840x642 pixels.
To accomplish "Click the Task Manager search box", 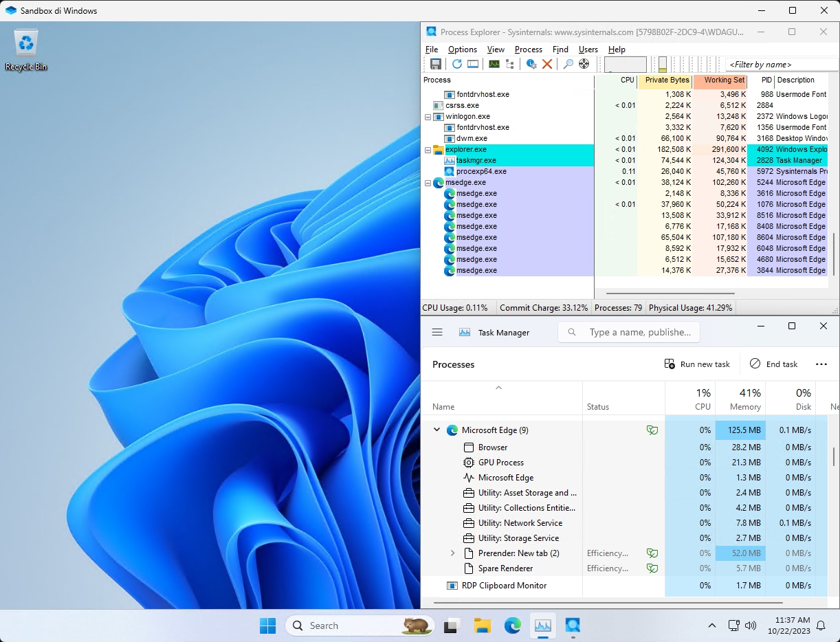I will pos(629,332).
